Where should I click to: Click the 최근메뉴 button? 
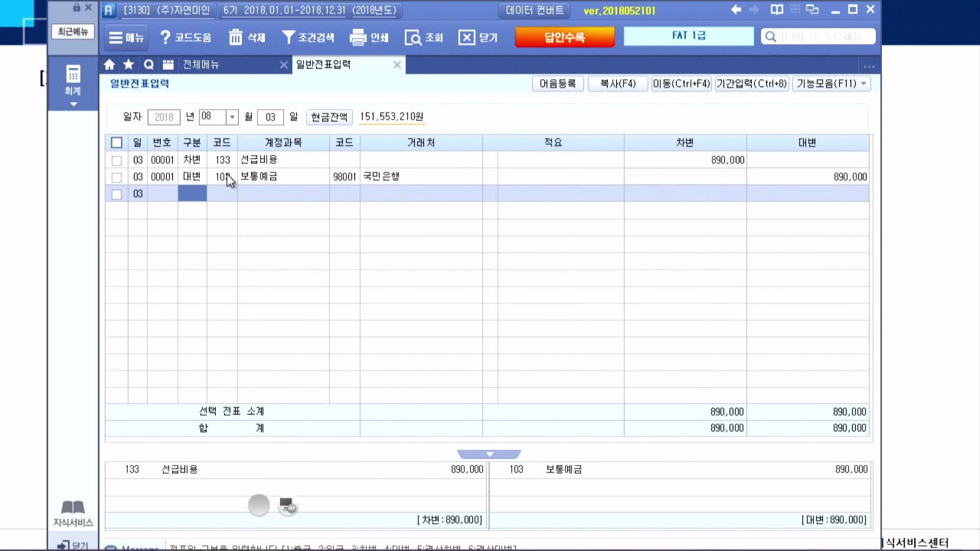click(73, 32)
